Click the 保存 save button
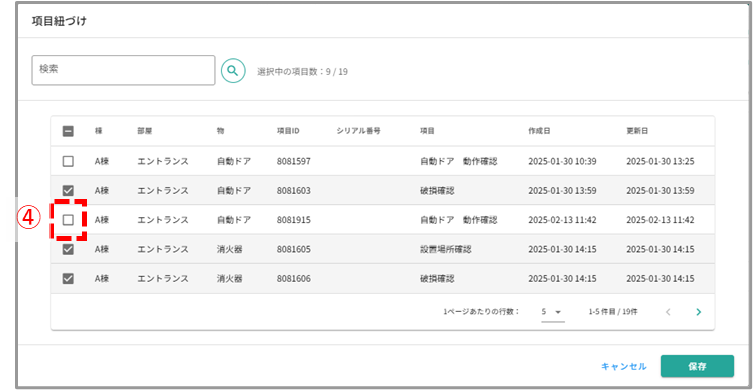 pos(697,366)
